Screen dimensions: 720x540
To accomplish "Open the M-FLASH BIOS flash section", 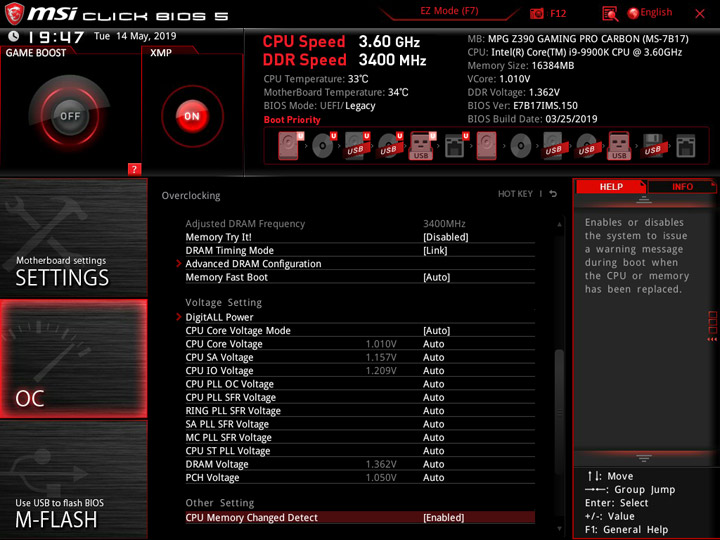I will tap(73, 479).
